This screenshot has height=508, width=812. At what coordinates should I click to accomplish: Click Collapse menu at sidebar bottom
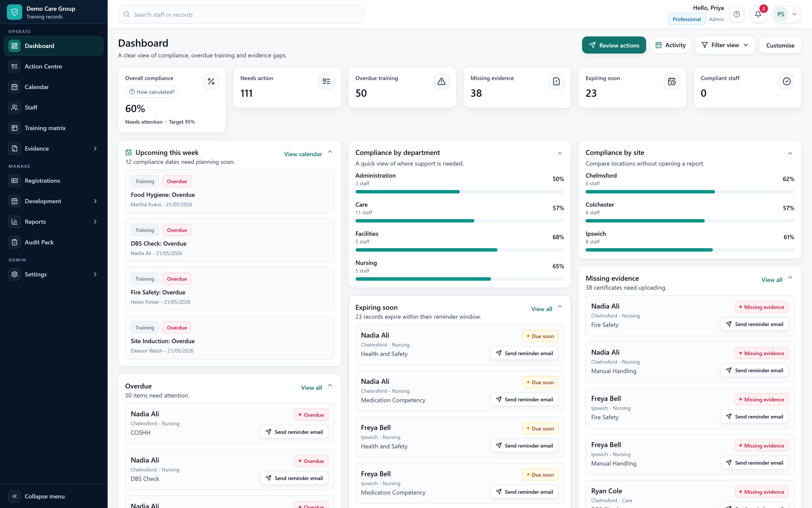[53, 496]
